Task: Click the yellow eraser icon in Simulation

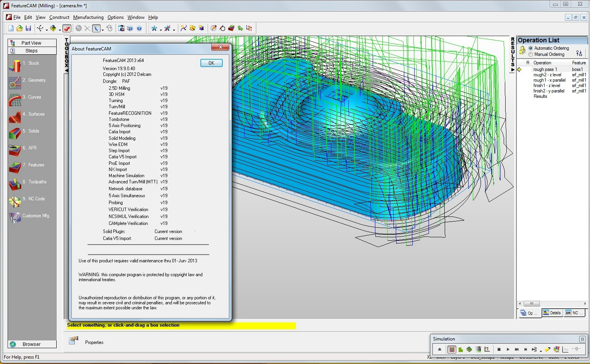Action: [x=547, y=349]
